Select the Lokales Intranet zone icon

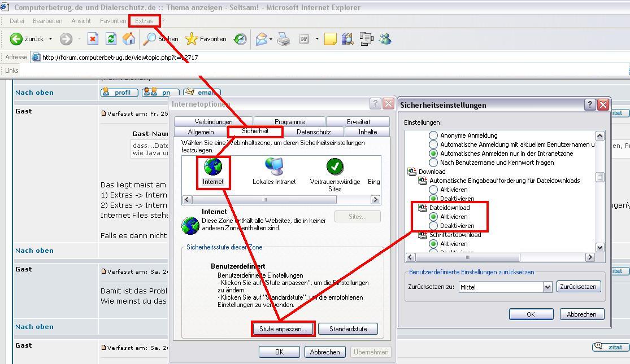pyautogui.click(x=274, y=167)
